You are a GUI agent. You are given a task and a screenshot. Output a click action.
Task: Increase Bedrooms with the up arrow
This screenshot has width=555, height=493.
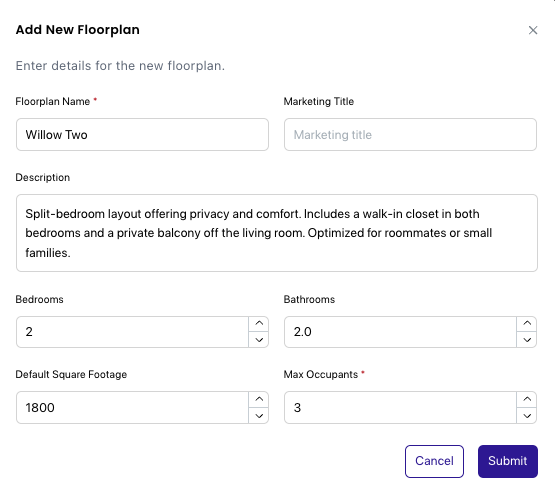[x=259, y=323]
